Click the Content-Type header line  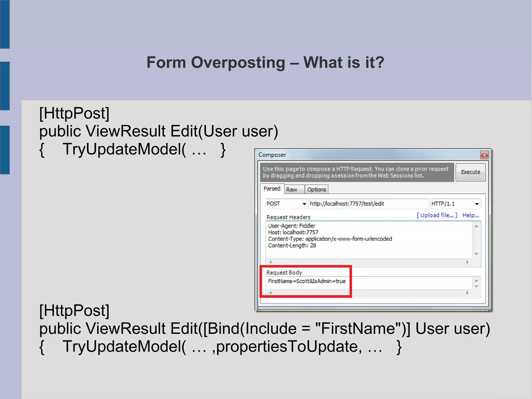330,239
